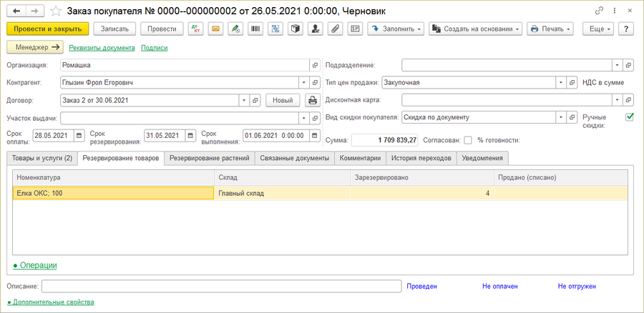Open the help question mark button
The height and width of the screenshot is (313, 644).
click(626, 29)
